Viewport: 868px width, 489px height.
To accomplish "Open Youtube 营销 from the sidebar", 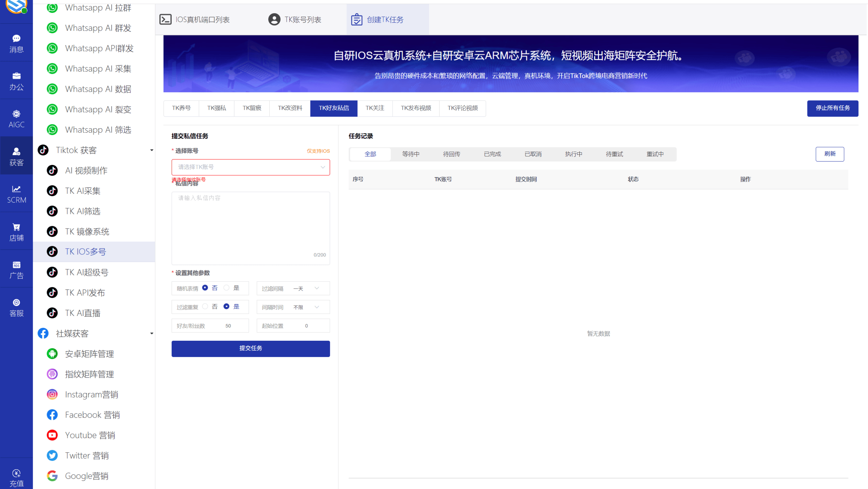I will coord(90,435).
